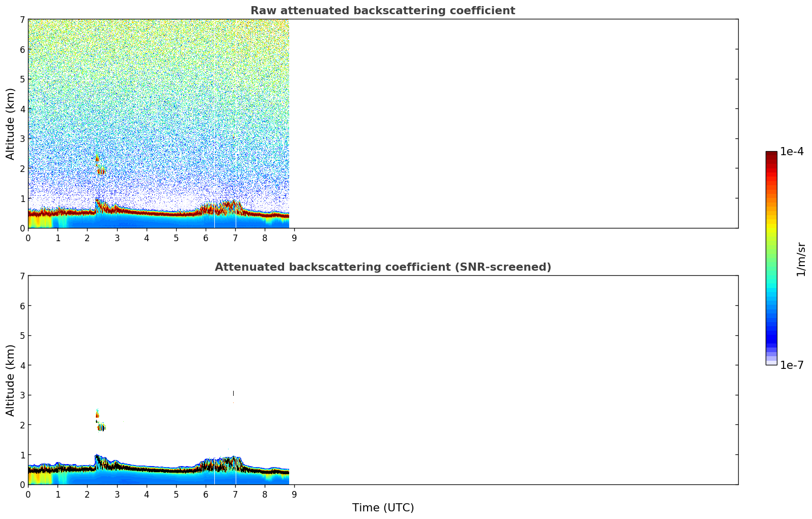Click the 'Attenuated backscattering coefficient (SNR-screened)' title
The width and height of the screenshot is (812, 519).
(x=383, y=267)
